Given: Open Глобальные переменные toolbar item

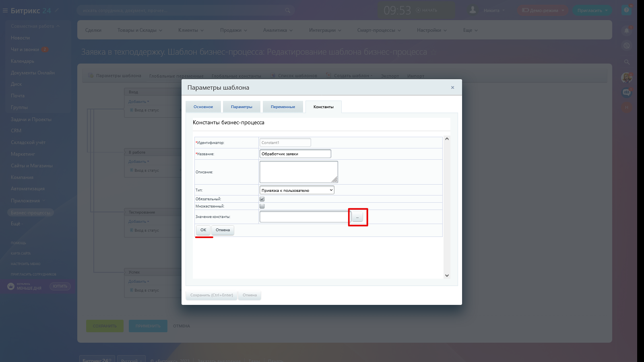Looking at the screenshot, I should [176, 76].
